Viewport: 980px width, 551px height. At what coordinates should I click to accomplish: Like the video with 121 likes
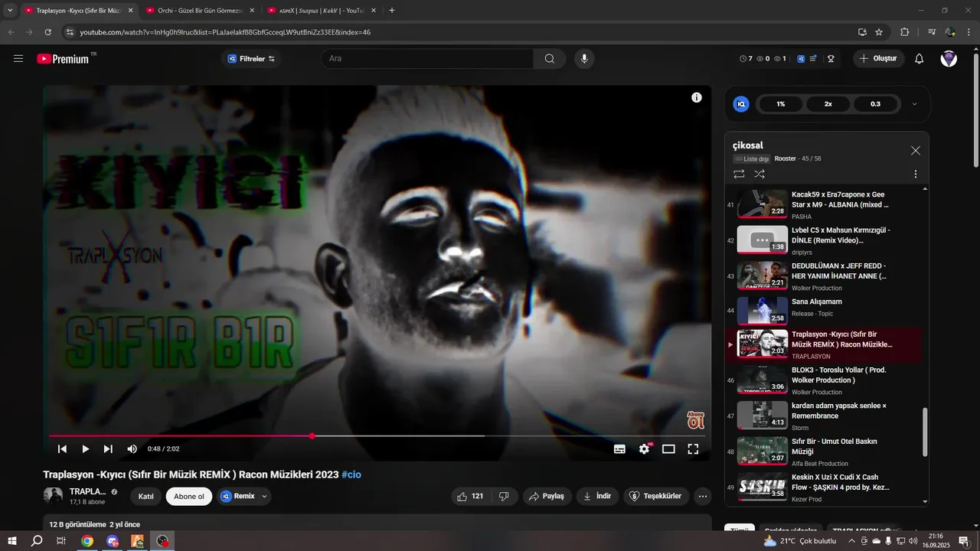click(x=470, y=496)
